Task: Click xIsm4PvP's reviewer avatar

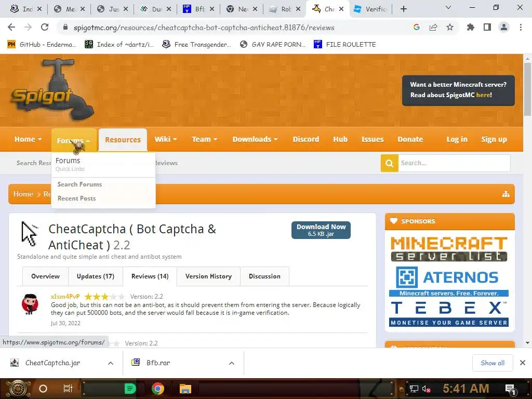Action: [x=30, y=304]
